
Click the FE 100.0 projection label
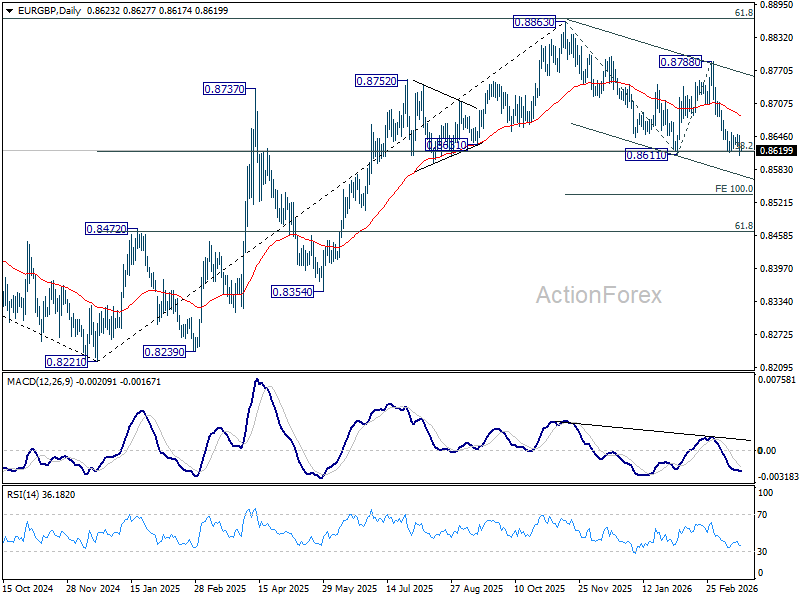point(734,189)
